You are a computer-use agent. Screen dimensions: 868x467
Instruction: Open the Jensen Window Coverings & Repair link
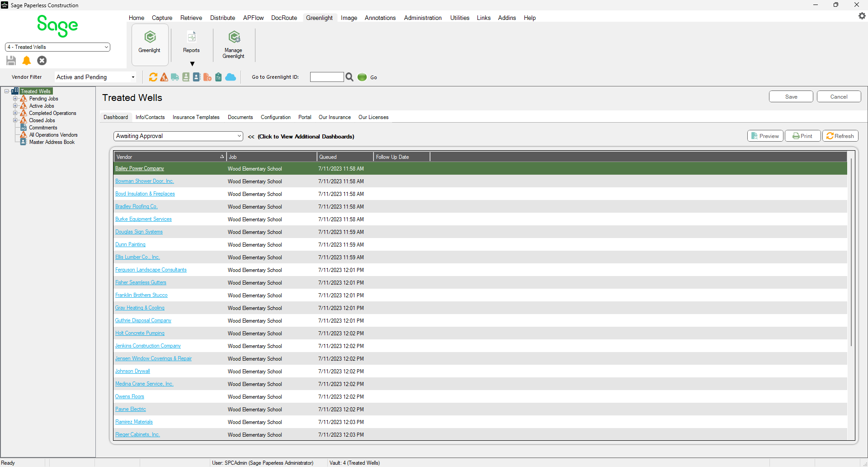153,359
